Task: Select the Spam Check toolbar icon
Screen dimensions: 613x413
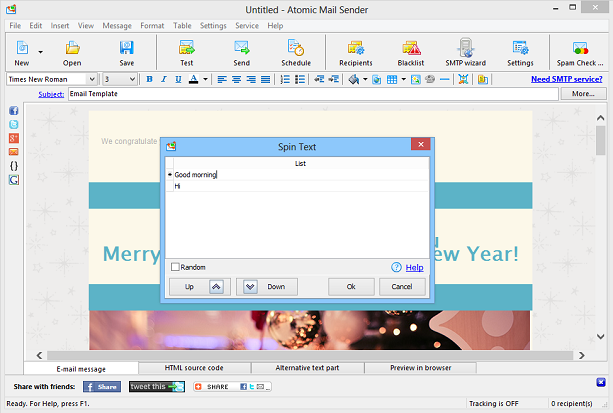Action: tap(580, 53)
